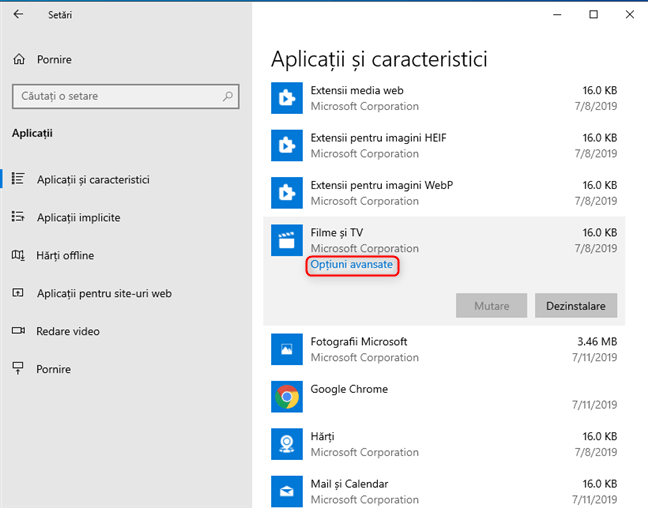Click the back arrow in Setări
Screen dimensions: 648x508
click(19, 15)
